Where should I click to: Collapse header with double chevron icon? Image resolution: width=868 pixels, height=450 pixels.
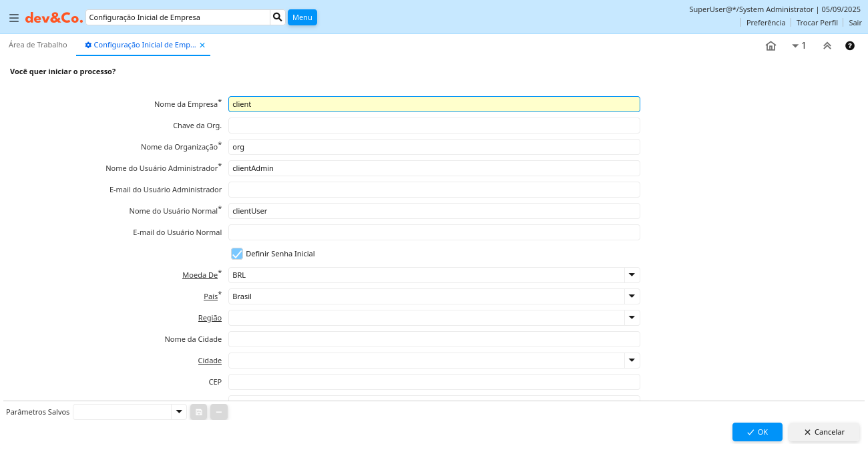(827, 46)
